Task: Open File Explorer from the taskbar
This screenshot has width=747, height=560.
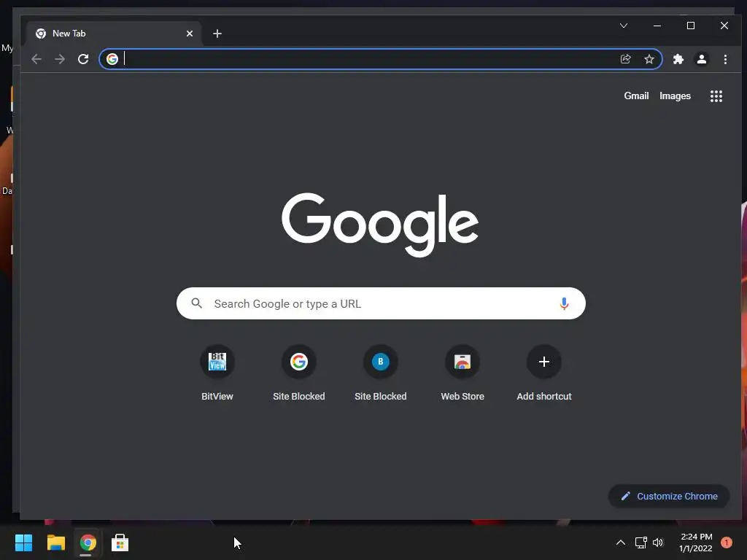Action: pyautogui.click(x=55, y=542)
